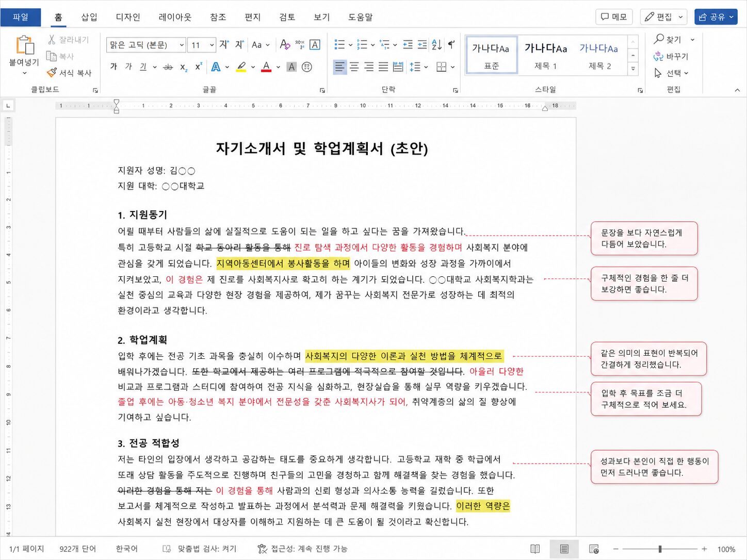Expand the 선택 dropdown
747x560 pixels.
[686, 73]
